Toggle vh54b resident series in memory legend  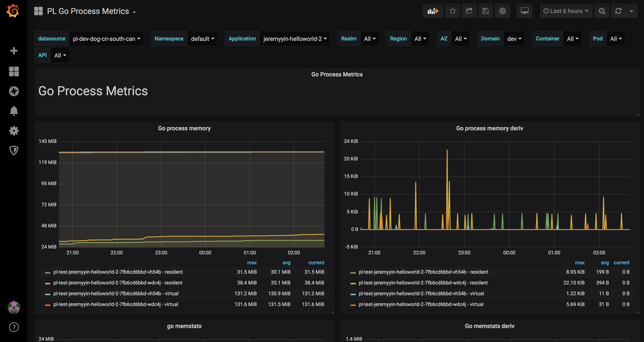[x=118, y=272]
